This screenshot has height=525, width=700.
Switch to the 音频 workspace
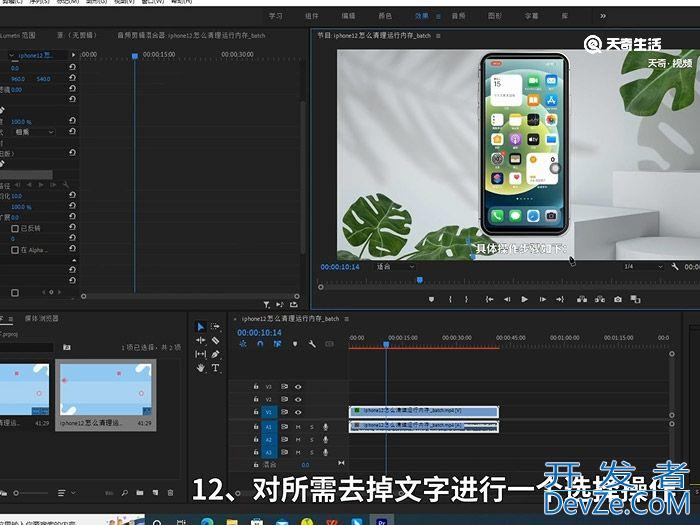pyautogui.click(x=458, y=16)
